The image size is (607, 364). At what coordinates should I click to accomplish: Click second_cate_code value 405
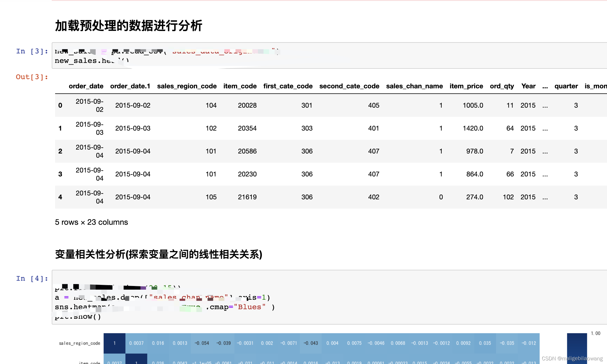coord(374,105)
